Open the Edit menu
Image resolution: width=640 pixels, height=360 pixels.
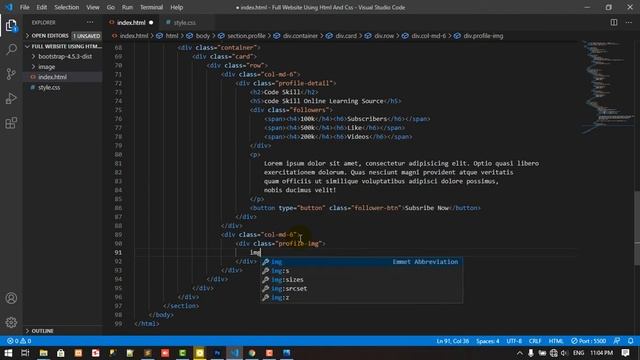pyautogui.click(x=42, y=7)
